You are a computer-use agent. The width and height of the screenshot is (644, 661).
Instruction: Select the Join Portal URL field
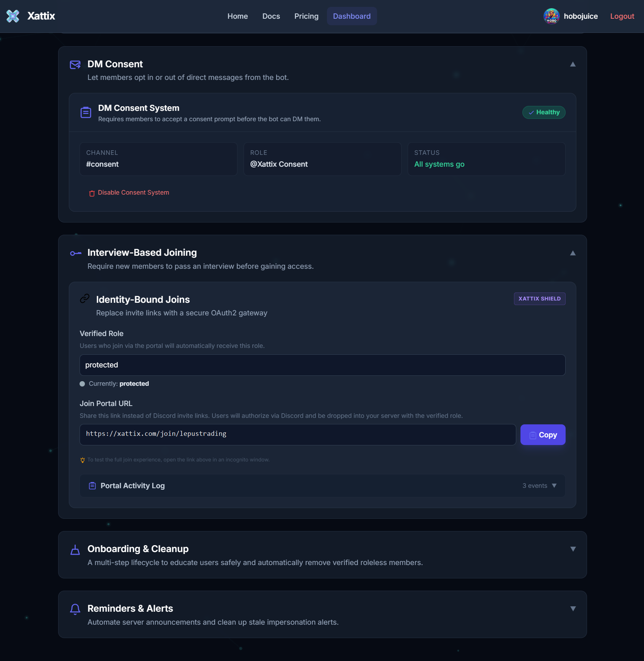[x=298, y=435]
